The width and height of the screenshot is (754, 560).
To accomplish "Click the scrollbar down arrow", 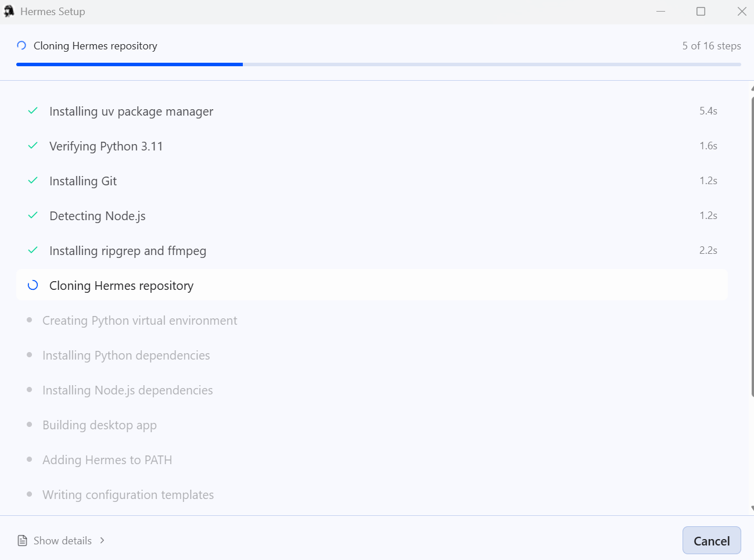I will pos(752,508).
